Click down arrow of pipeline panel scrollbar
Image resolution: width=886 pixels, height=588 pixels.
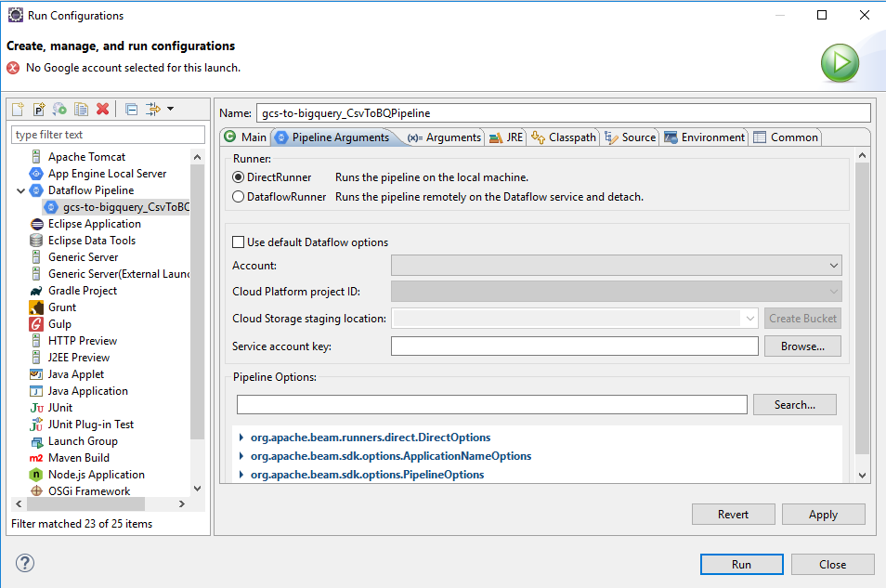click(x=862, y=476)
